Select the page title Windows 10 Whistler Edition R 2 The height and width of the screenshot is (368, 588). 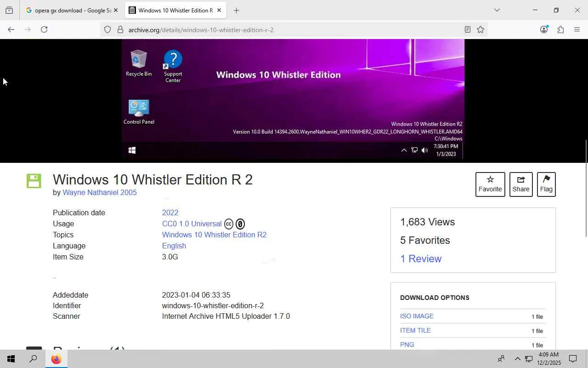tap(153, 179)
